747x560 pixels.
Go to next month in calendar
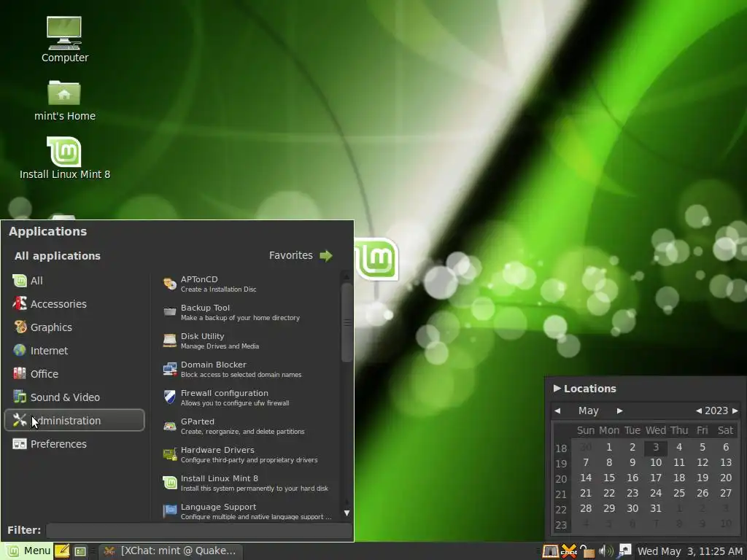coord(620,411)
